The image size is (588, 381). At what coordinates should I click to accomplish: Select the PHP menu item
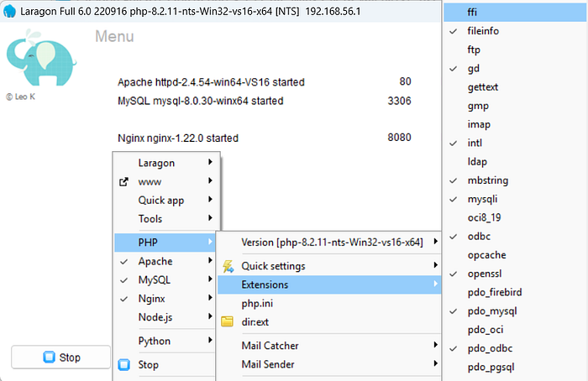click(165, 243)
